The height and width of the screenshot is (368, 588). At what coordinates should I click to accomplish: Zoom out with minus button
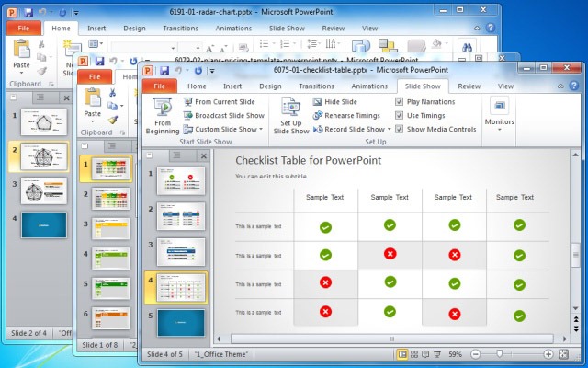coord(475,354)
